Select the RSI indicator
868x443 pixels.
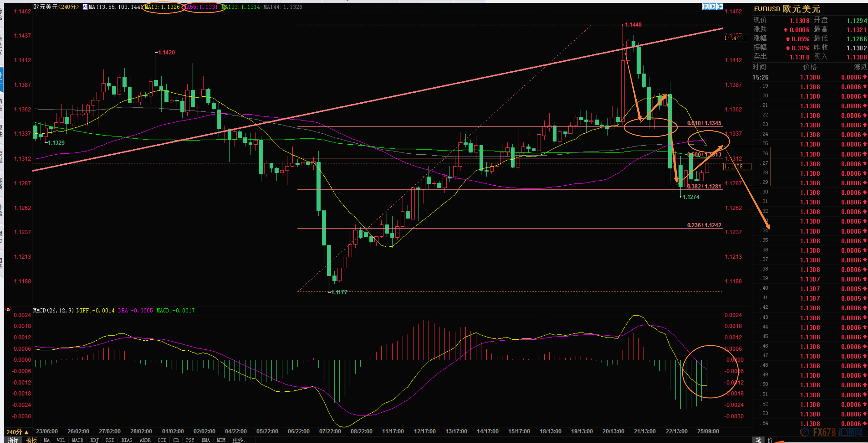click(x=110, y=440)
